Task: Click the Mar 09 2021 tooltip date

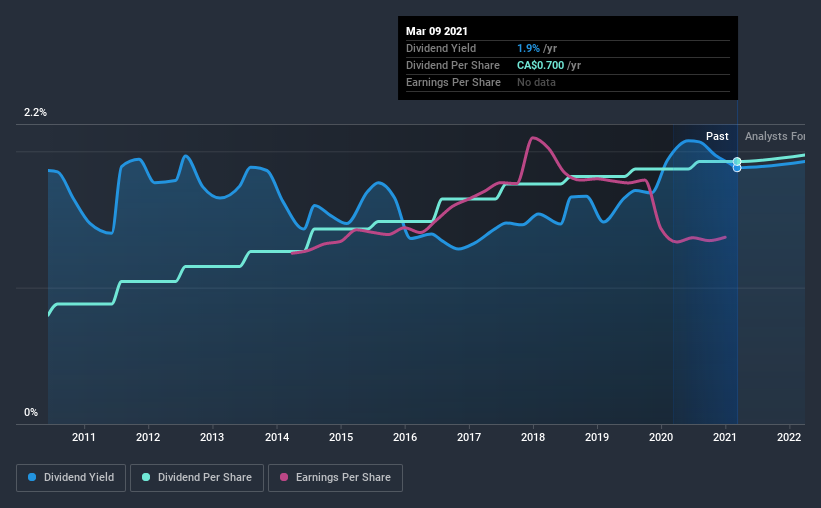Action: coord(437,31)
